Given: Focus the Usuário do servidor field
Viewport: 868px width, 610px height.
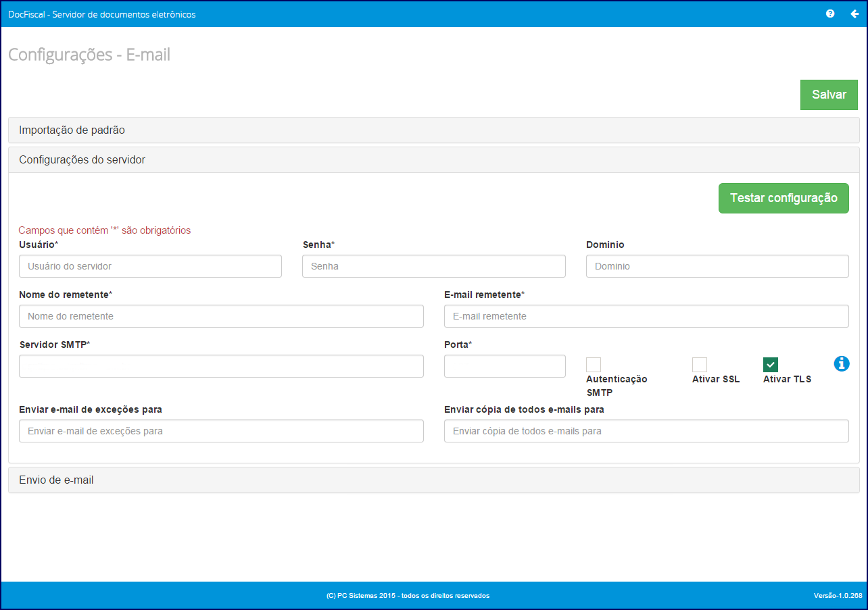Looking at the screenshot, I should [x=150, y=266].
